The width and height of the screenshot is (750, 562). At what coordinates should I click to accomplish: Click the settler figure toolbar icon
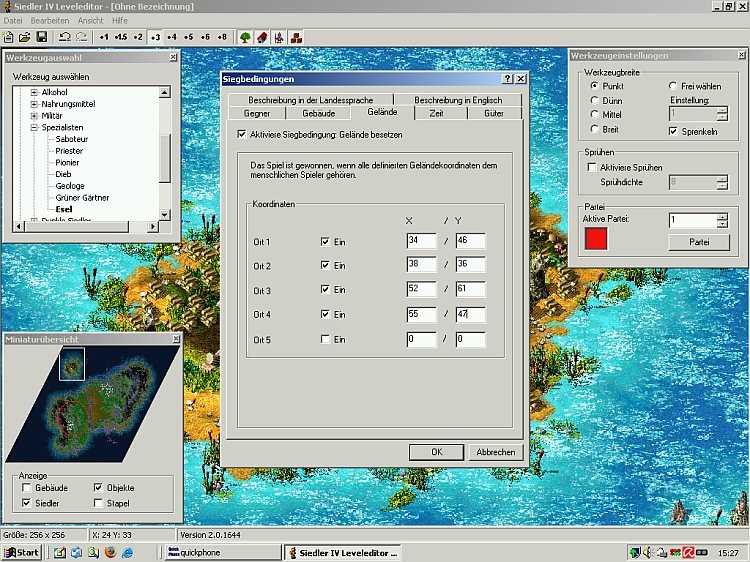pos(279,37)
